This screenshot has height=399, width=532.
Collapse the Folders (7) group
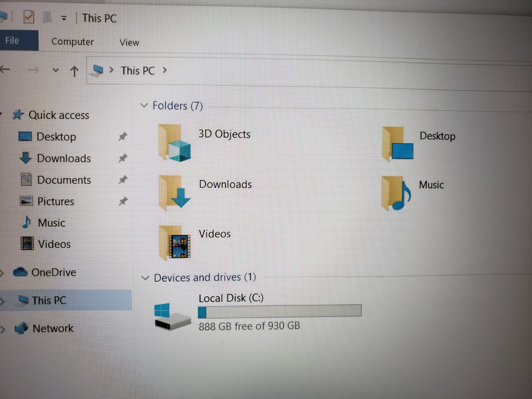tap(144, 105)
